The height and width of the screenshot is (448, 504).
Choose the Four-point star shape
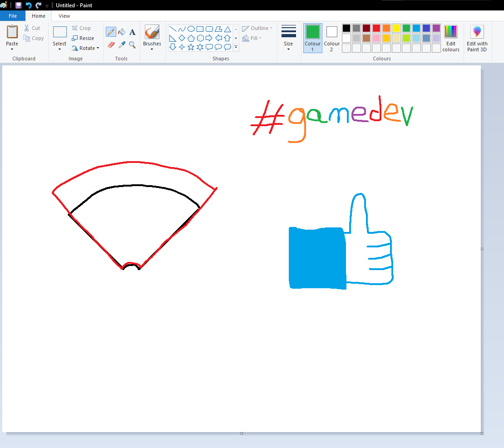tap(182, 47)
